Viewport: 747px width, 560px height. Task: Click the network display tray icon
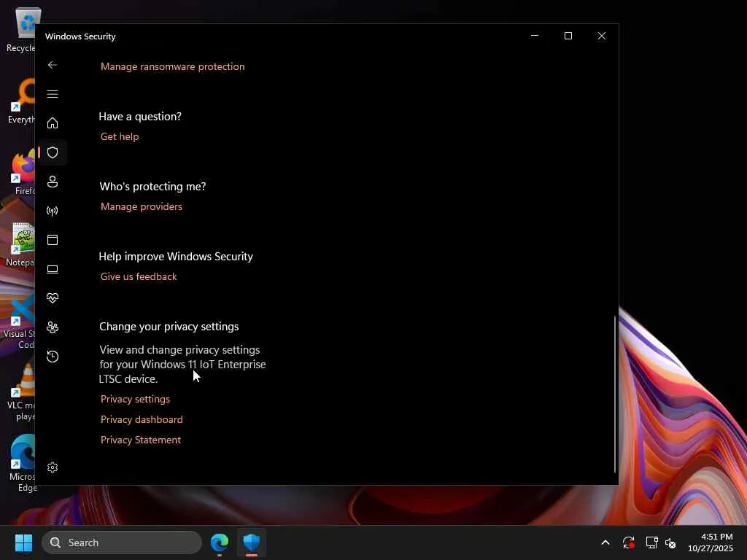[651, 542]
